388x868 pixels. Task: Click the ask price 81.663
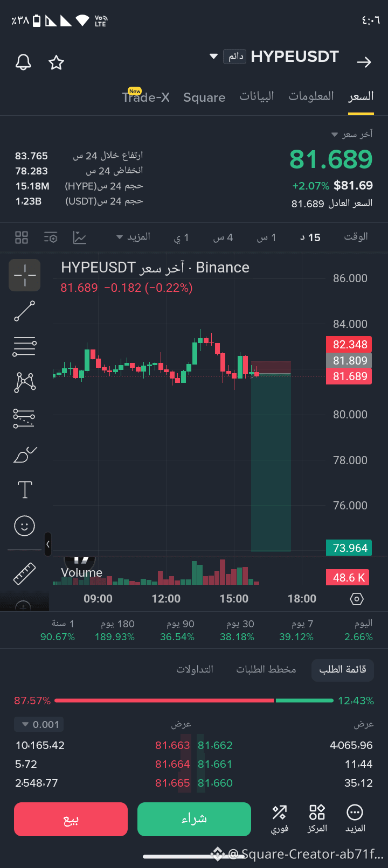click(172, 746)
